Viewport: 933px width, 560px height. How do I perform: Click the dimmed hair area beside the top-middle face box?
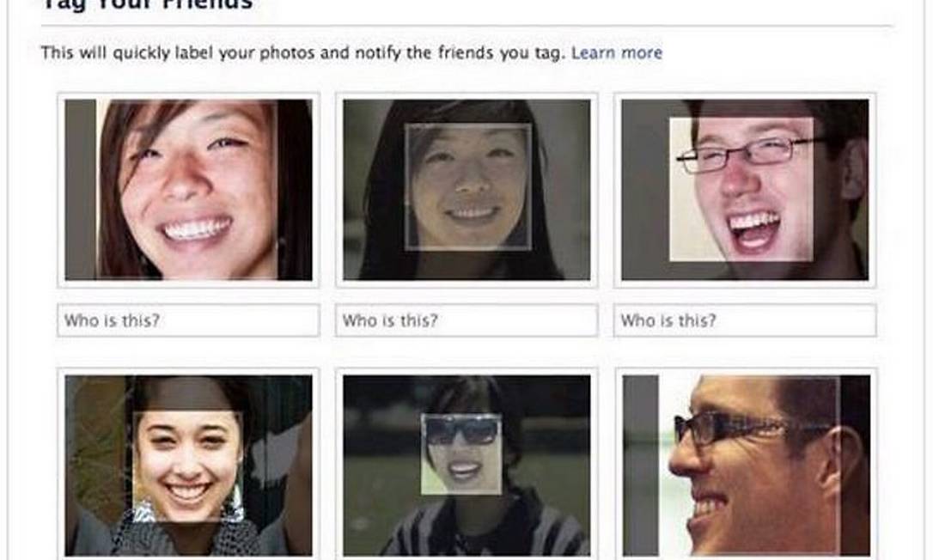tap(381, 197)
